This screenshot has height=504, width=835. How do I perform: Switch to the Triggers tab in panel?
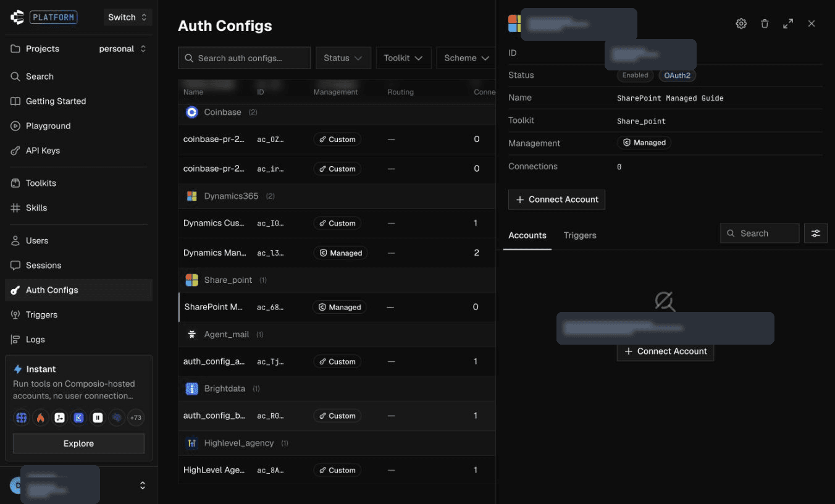580,235
